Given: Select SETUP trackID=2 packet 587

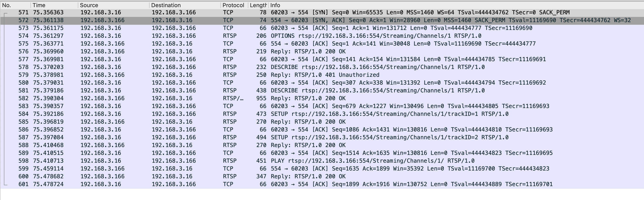Looking at the screenshot, I should (322, 137).
